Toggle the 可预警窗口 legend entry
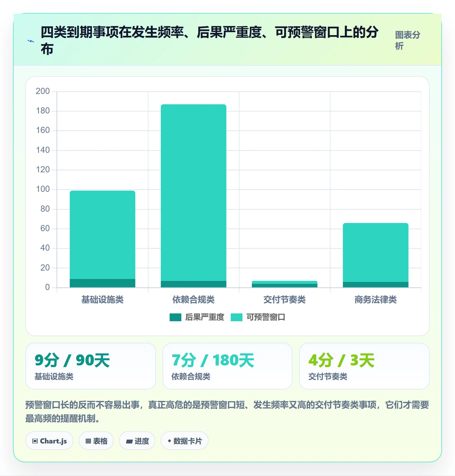The width and height of the screenshot is (455, 476). pyautogui.click(x=258, y=317)
